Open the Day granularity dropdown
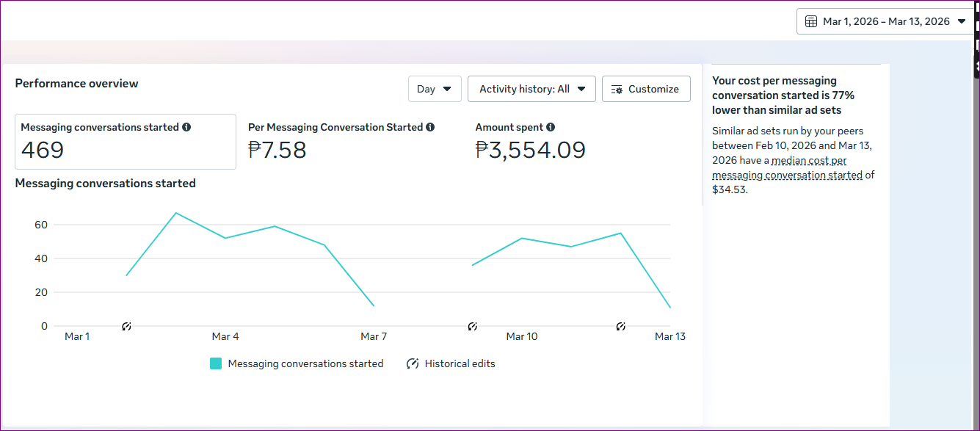This screenshot has height=431, width=980. [x=435, y=89]
